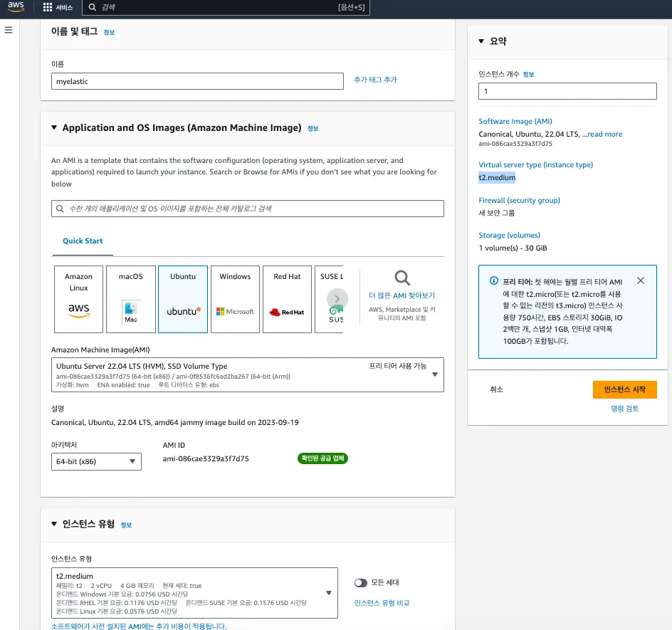Image resolution: width=672 pixels, height=630 pixels.
Task: Click the AMI description text with jammy build
Action: click(x=175, y=423)
